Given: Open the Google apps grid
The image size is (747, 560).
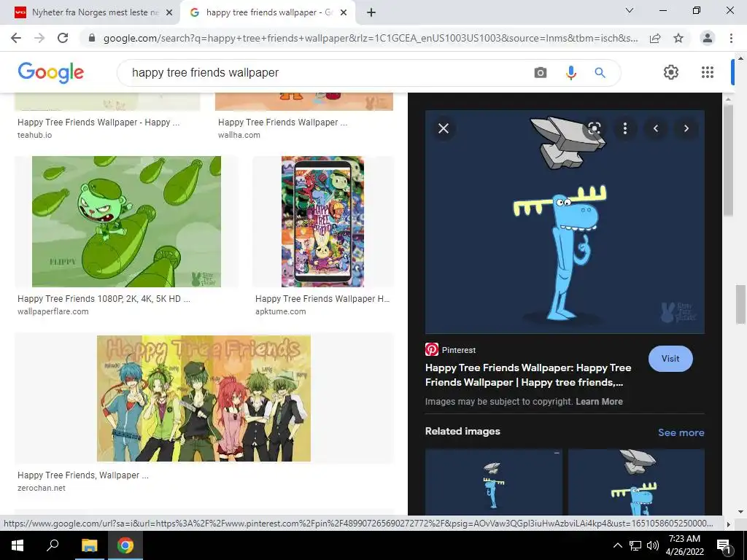Looking at the screenshot, I should (708, 72).
